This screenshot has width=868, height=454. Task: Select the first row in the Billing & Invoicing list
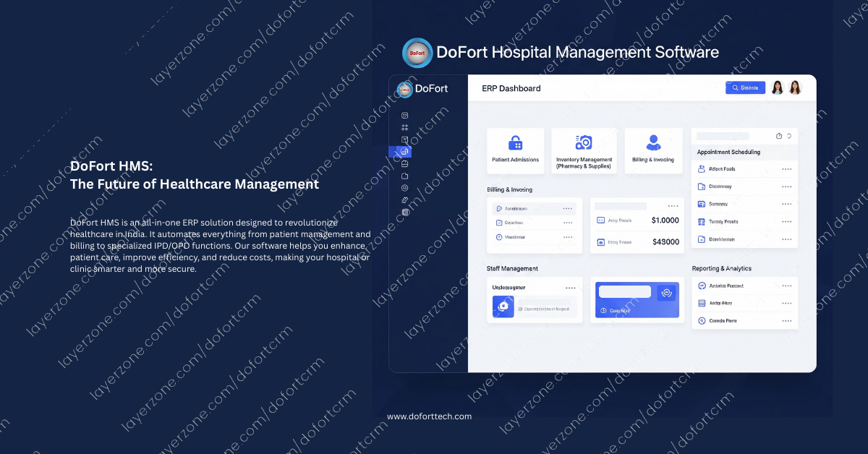pos(535,208)
